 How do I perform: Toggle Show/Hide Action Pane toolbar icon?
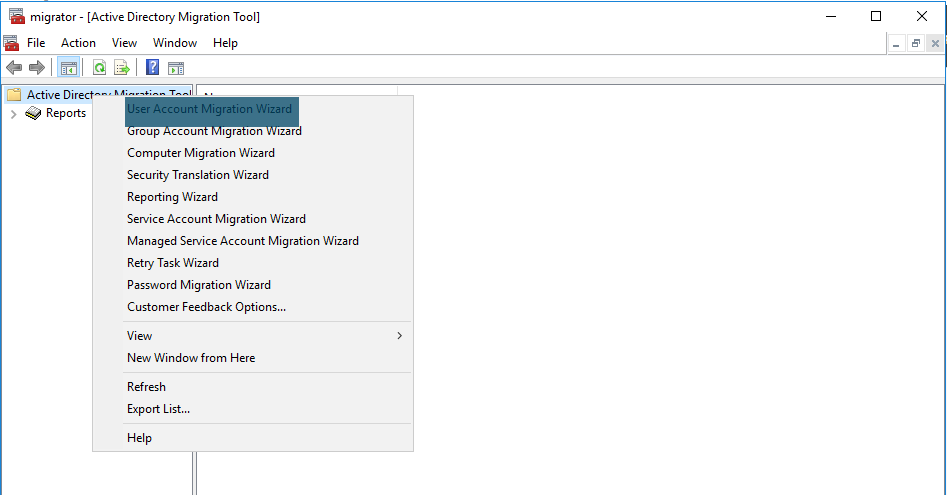176,68
